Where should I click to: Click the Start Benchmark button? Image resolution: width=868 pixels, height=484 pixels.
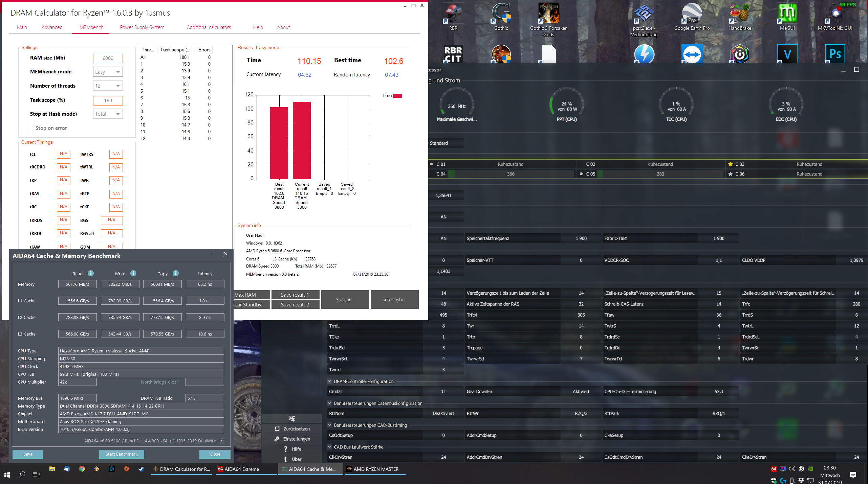point(122,454)
